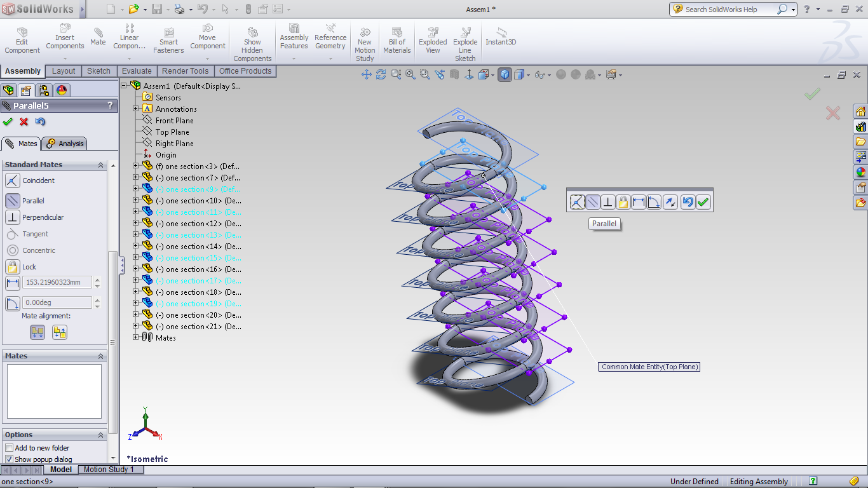The width and height of the screenshot is (868, 488).
Task: Select the Move Component tool
Action: pos(208,37)
